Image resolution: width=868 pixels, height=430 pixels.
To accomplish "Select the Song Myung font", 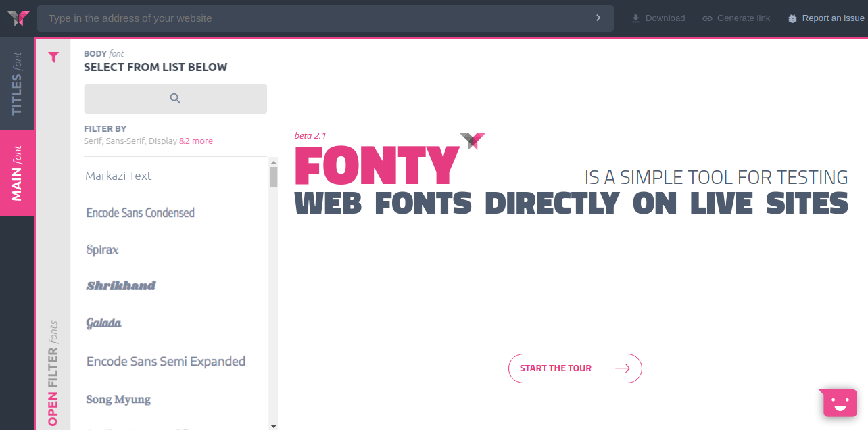I will click(118, 400).
